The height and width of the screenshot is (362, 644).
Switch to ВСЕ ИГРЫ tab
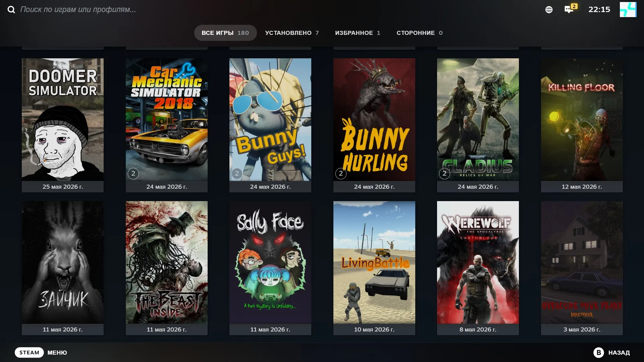click(x=225, y=33)
